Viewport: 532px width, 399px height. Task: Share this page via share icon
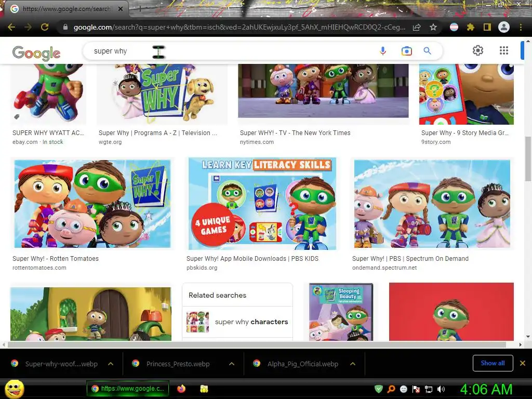click(417, 27)
